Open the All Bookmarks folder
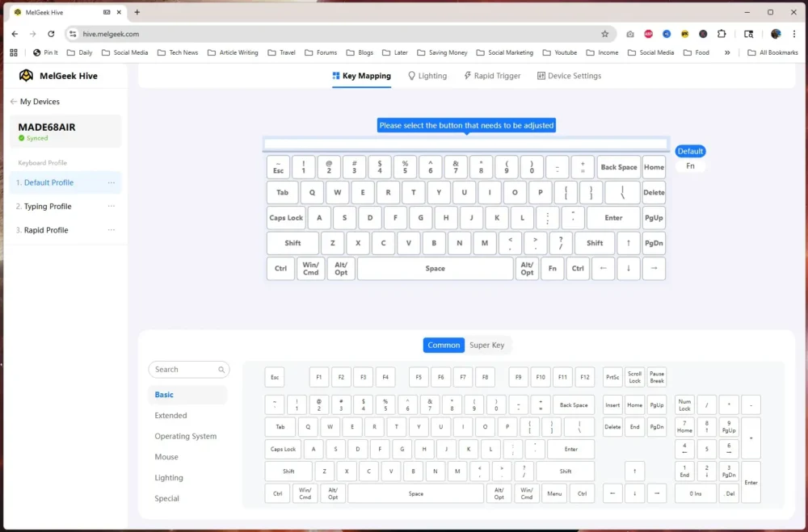 click(x=772, y=52)
